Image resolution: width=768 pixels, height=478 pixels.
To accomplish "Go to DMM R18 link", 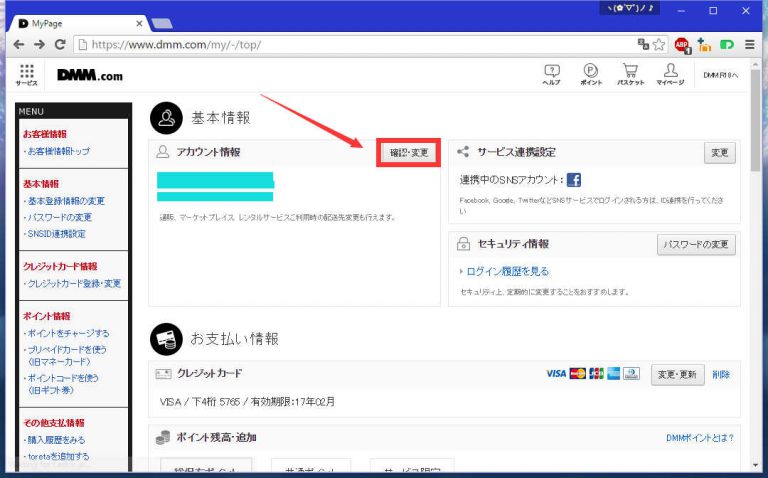I will coord(720,75).
